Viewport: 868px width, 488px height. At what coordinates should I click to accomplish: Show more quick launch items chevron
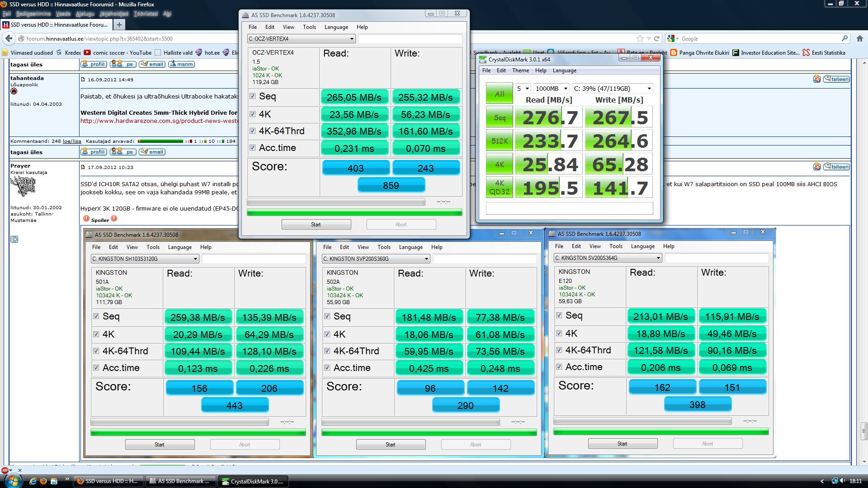click(x=67, y=479)
